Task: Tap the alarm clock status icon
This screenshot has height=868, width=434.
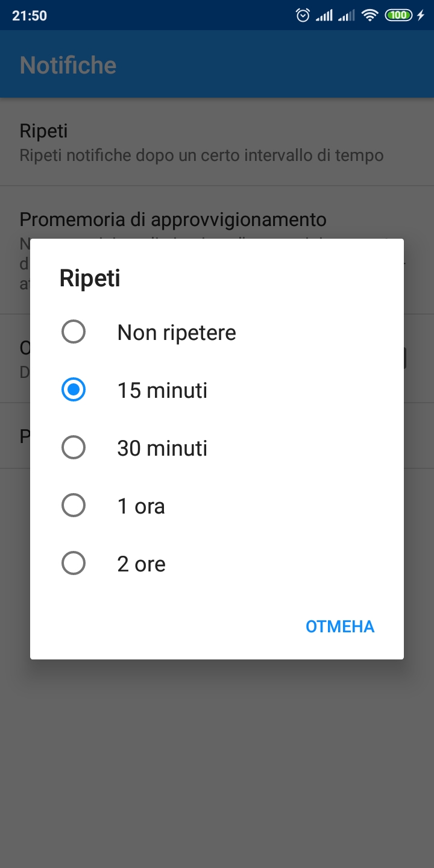Action: coord(303,16)
